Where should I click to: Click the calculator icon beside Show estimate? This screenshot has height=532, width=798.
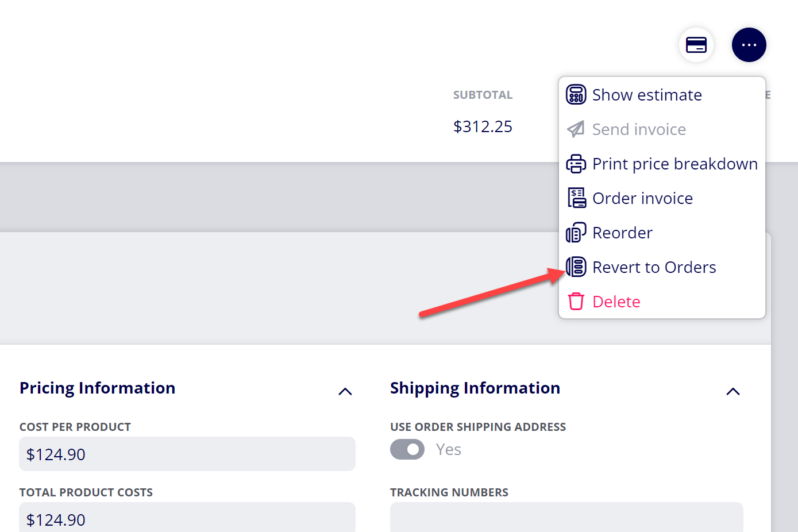[576, 94]
